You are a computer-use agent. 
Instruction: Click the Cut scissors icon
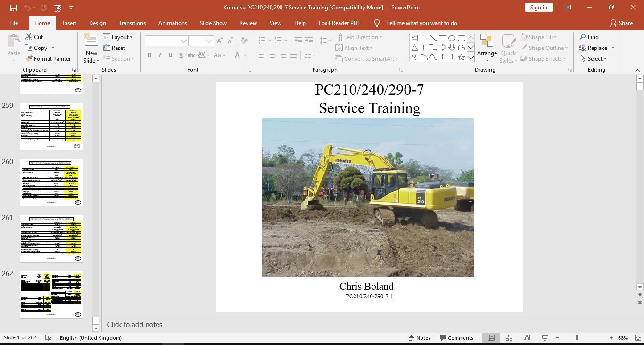click(x=28, y=37)
